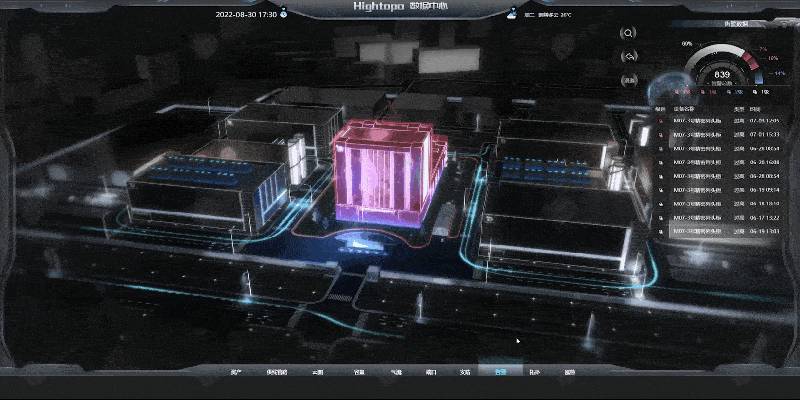Open the 资产 tab in bottom navigation
The height and width of the screenshot is (400, 800).
[x=236, y=372]
